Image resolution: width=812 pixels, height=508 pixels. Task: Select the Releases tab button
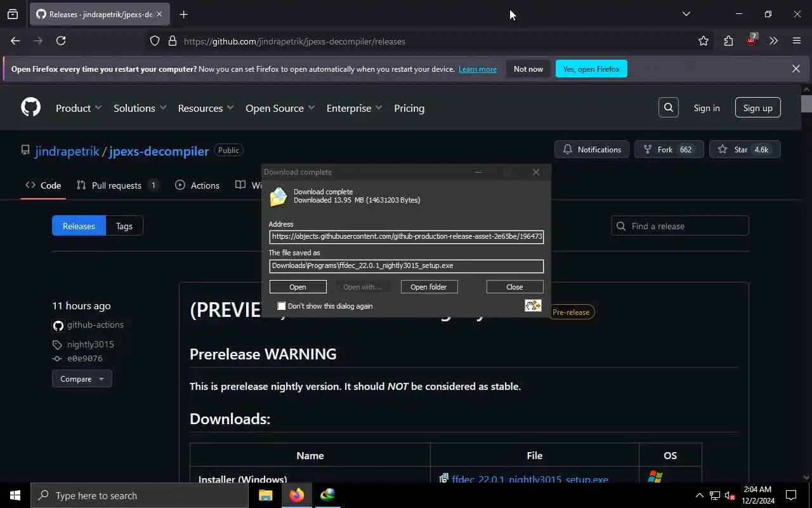click(x=79, y=226)
